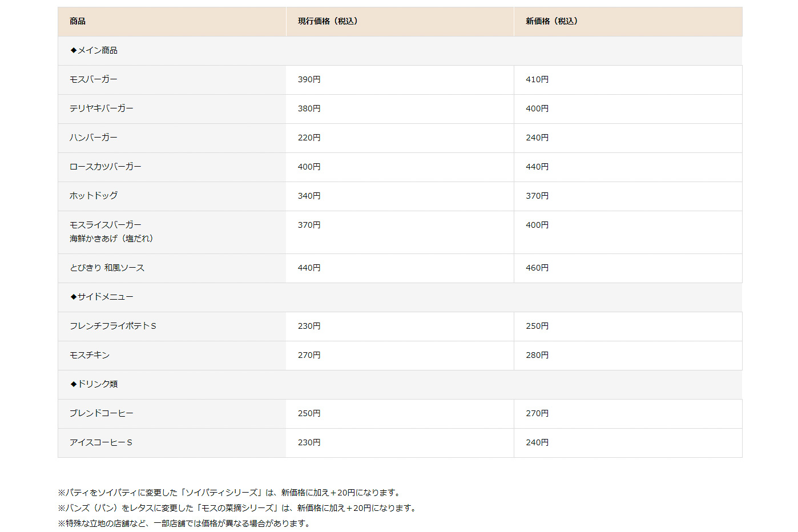Click the モスチキン new price 280円
Viewport: 798px width, 532px height.
(537, 355)
